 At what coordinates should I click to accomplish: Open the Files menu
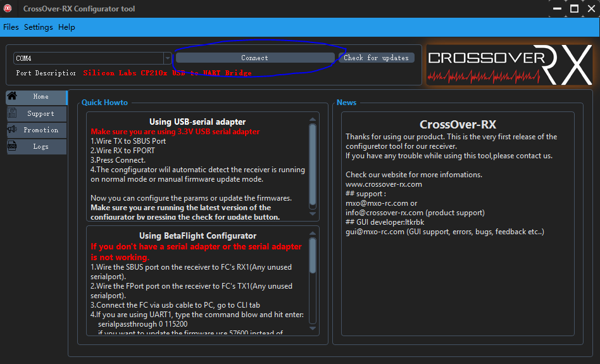click(x=11, y=27)
